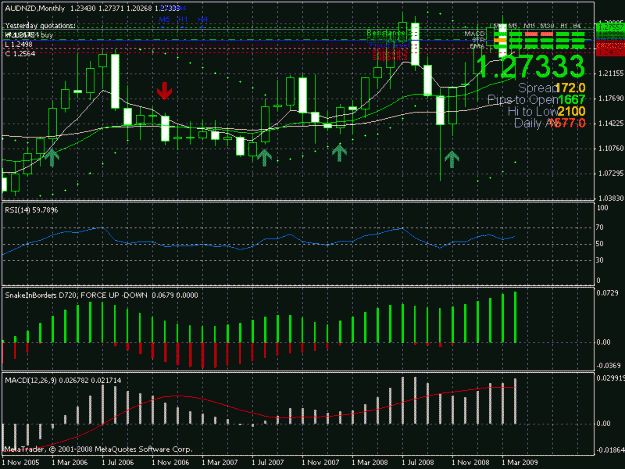Viewport: 625px width, 469px height.
Task: Click the 1.21155 price axis label
Action: click(610, 73)
